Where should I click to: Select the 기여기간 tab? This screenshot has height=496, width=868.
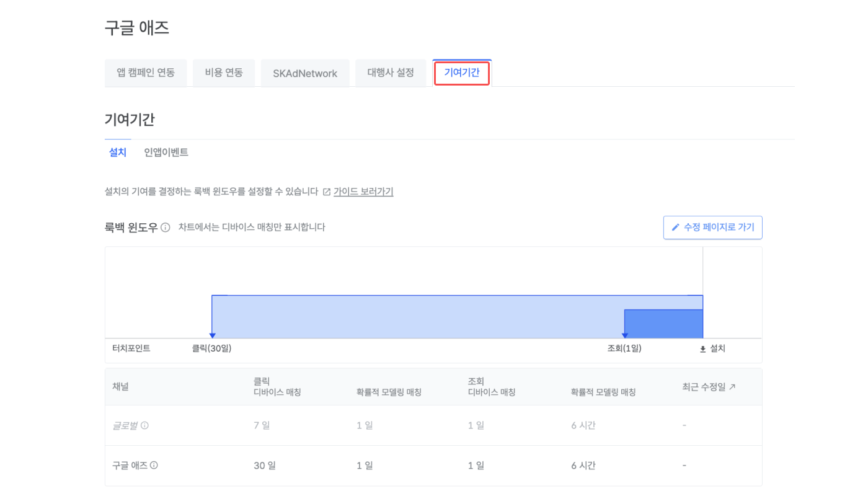point(462,73)
